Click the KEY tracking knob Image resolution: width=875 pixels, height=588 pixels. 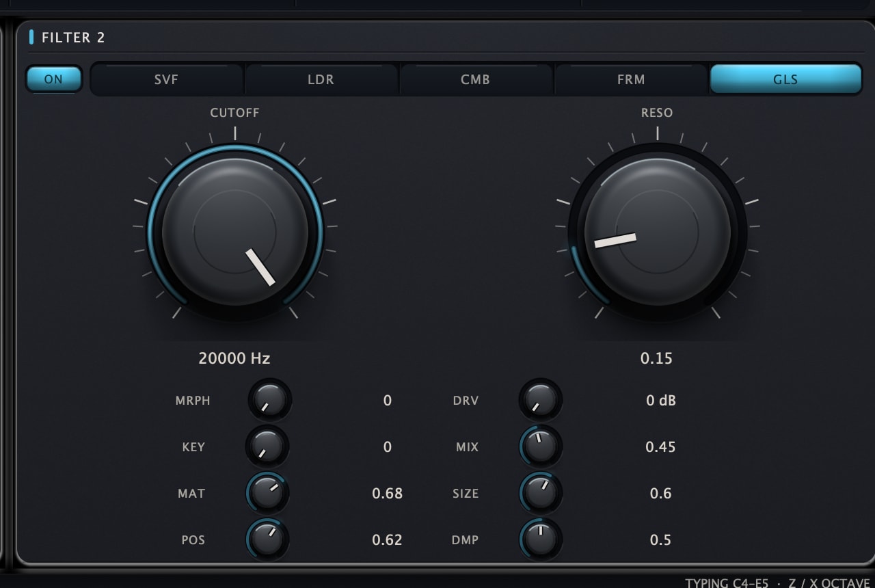267,446
